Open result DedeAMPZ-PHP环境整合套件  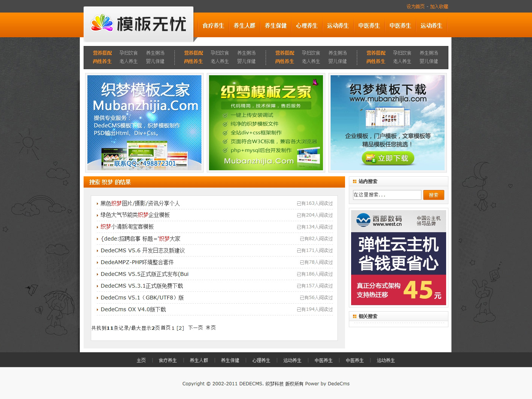tap(137, 263)
